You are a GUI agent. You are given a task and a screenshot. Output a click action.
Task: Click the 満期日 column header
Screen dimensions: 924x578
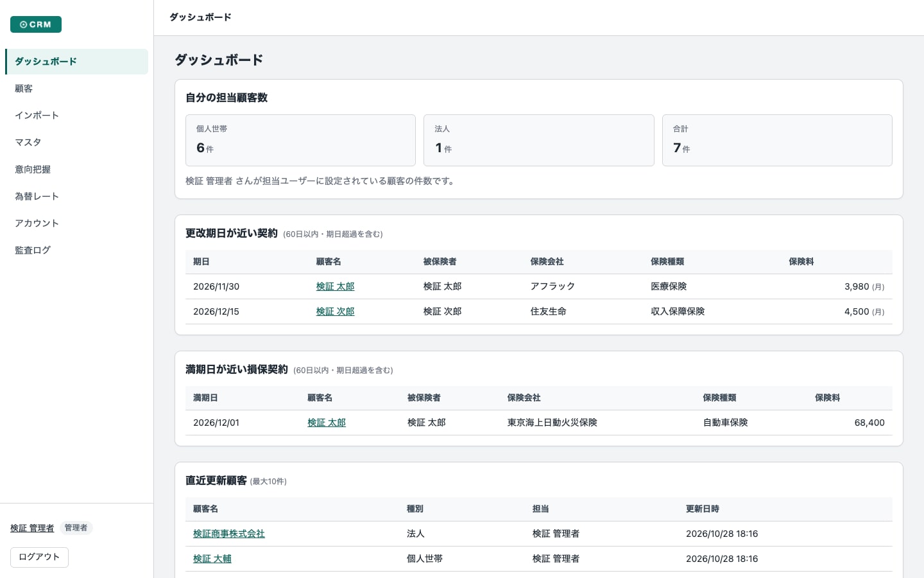[205, 398]
